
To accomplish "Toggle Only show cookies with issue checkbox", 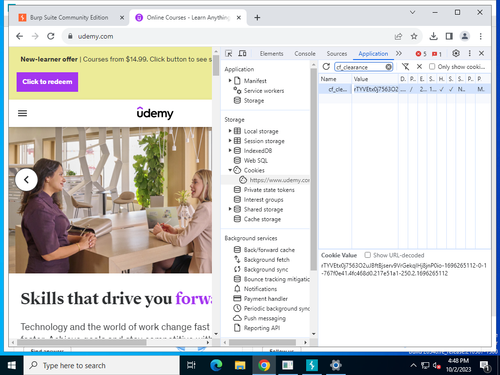I will coord(432,67).
